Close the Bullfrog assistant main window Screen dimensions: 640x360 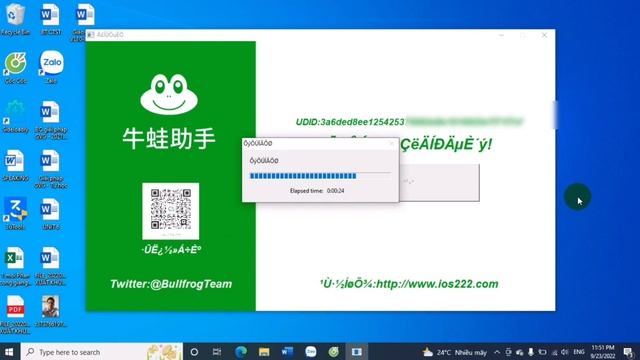544,35
